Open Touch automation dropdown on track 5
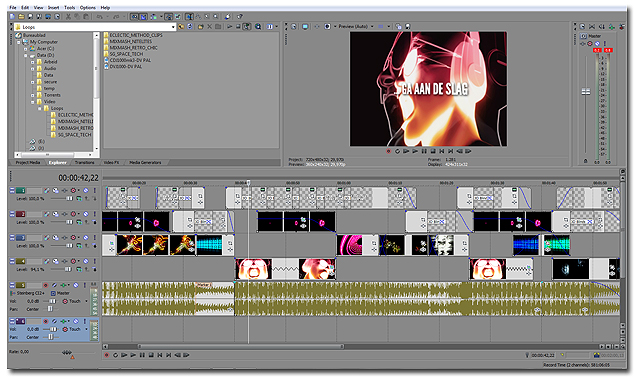 point(86,301)
